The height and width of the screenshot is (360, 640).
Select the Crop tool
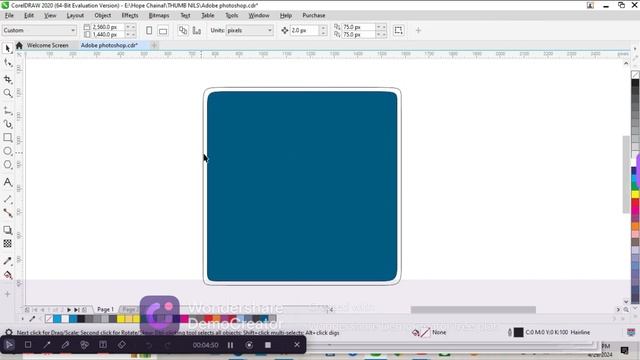[8, 79]
